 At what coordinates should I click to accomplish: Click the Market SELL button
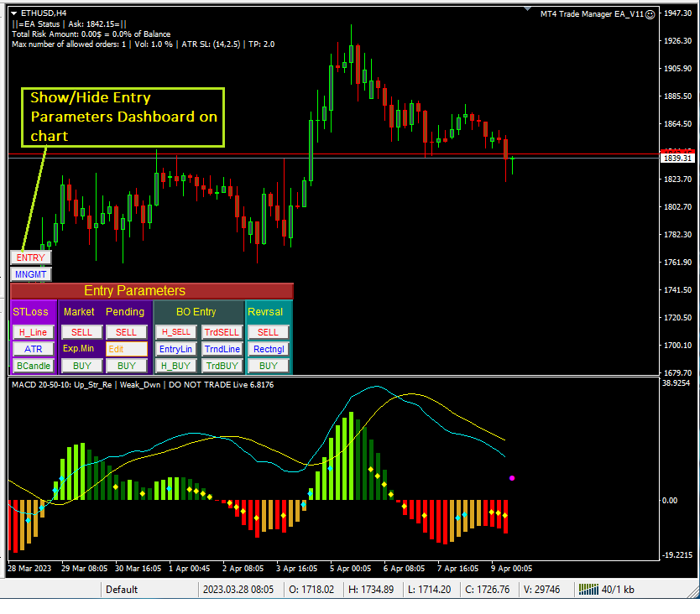[81, 332]
